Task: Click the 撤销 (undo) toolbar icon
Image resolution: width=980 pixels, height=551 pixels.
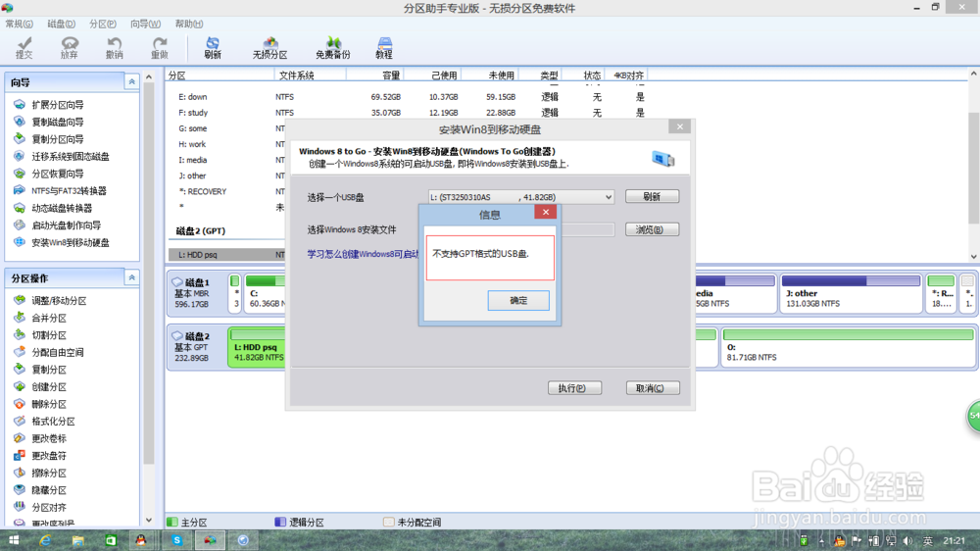Action: pyautogui.click(x=115, y=47)
